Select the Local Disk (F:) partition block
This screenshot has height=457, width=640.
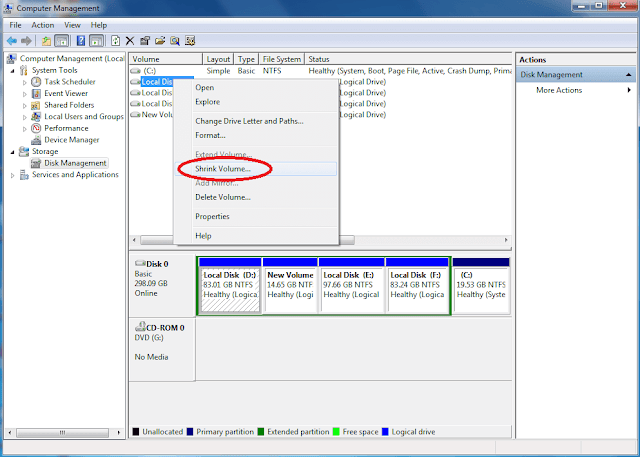click(417, 286)
